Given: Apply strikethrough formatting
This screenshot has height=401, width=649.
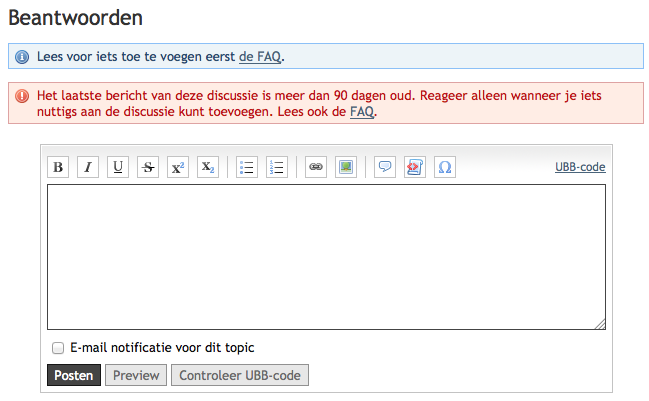Looking at the screenshot, I should click(148, 167).
